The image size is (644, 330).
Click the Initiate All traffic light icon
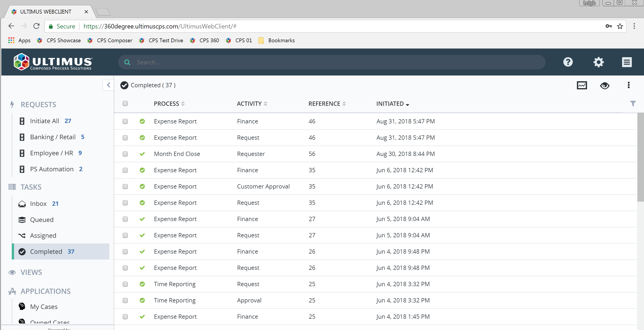tap(22, 121)
